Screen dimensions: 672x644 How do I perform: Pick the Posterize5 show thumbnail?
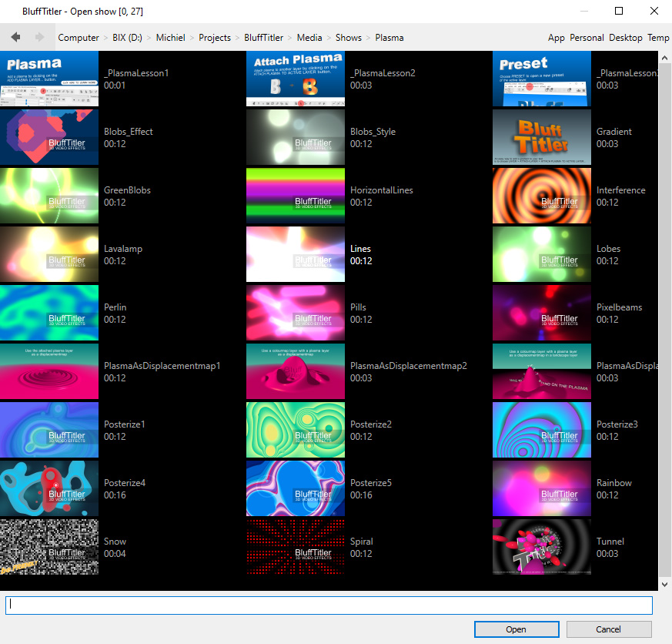click(x=296, y=489)
